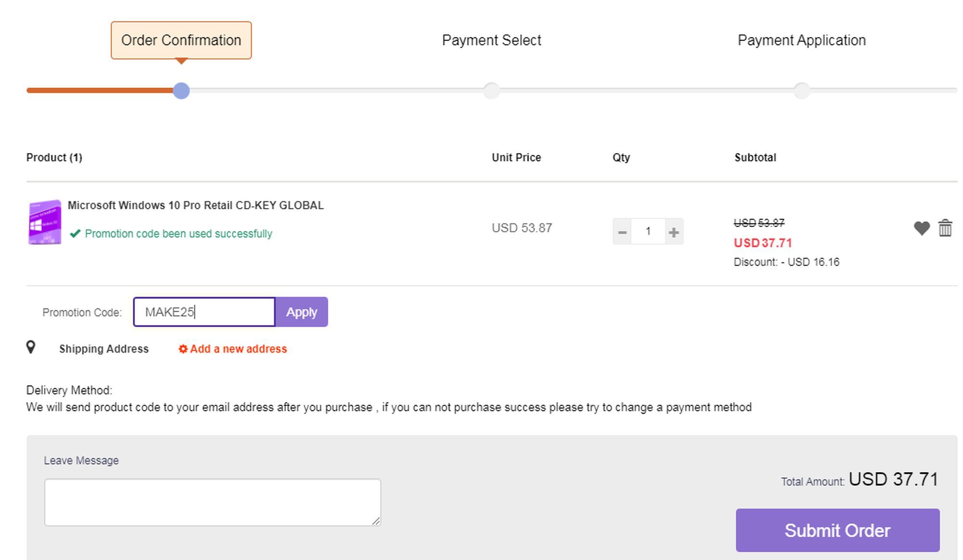Decrease quantity with the minus button
The height and width of the screenshot is (560, 963).
pyautogui.click(x=622, y=231)
